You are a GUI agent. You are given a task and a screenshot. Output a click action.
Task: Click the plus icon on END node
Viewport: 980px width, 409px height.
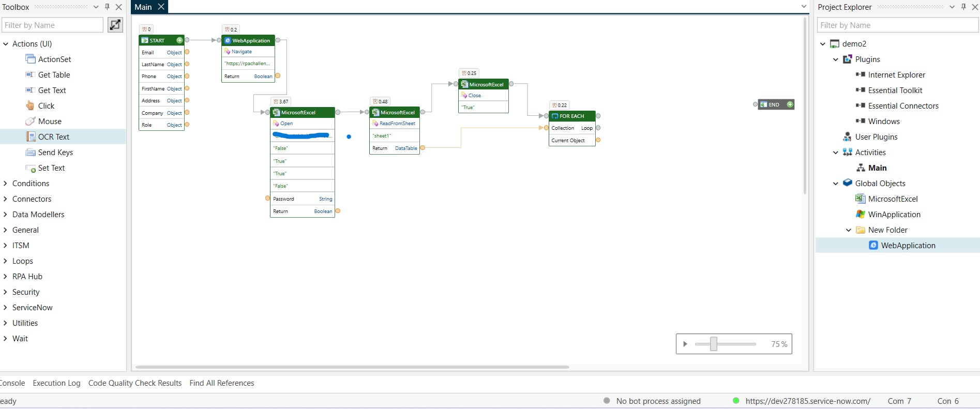tap(790, 104)
